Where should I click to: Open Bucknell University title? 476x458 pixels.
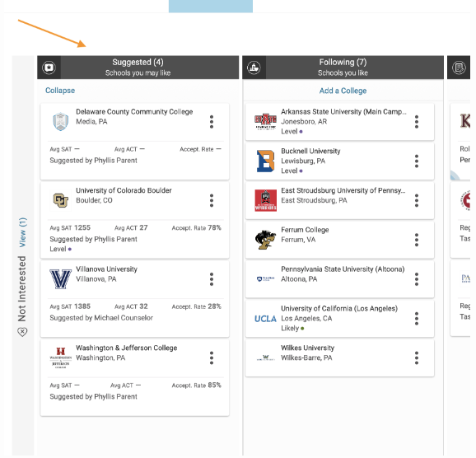tap(310, 151)
